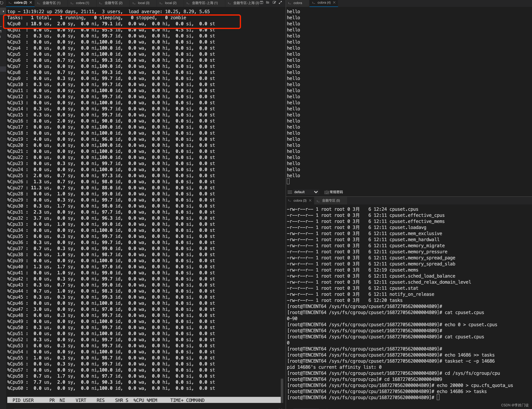Open the default profile dropdown
The image size is (532, 409).
pos(306,192)
